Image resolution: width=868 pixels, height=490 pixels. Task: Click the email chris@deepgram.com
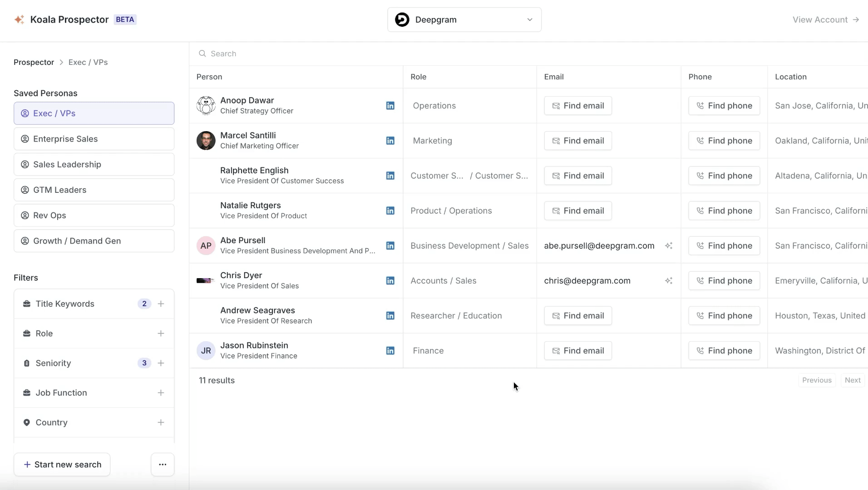[587, 281]
